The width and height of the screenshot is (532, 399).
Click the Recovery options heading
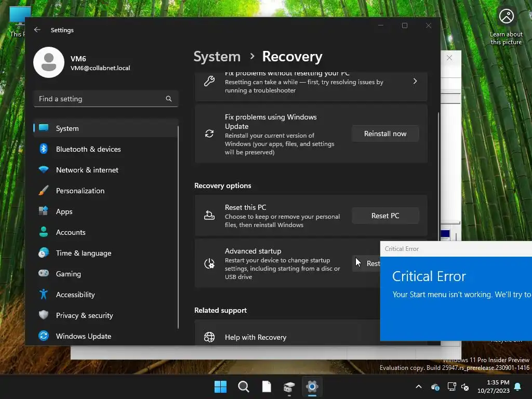223,185
